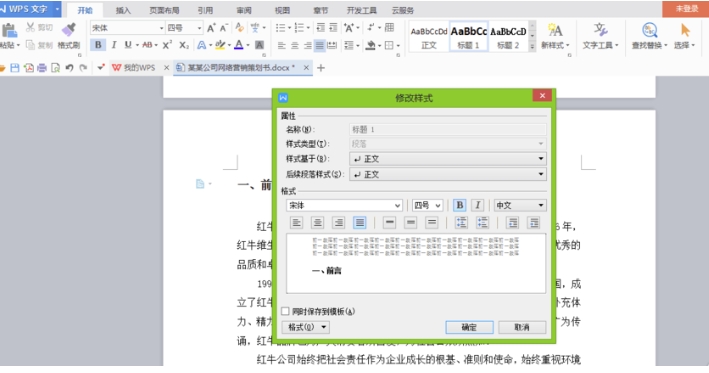Click 取消 button in Modify Style dialog
Screen dimensions: 709x373
[522, 327]
